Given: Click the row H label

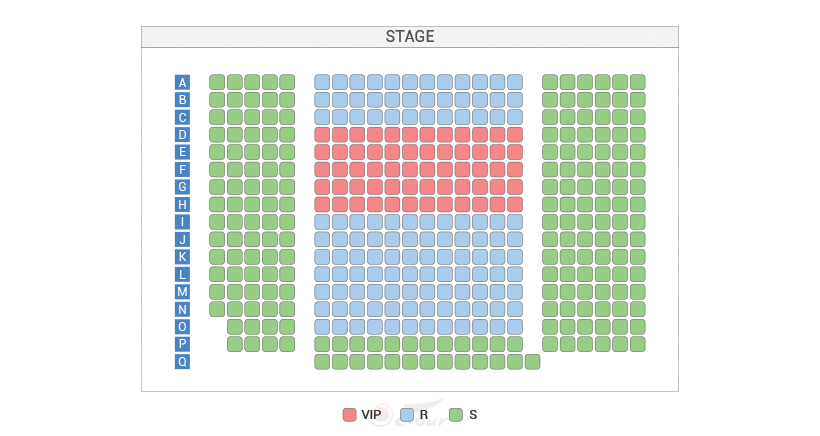Looking at the screenshot, I should (x=182, y=204).
